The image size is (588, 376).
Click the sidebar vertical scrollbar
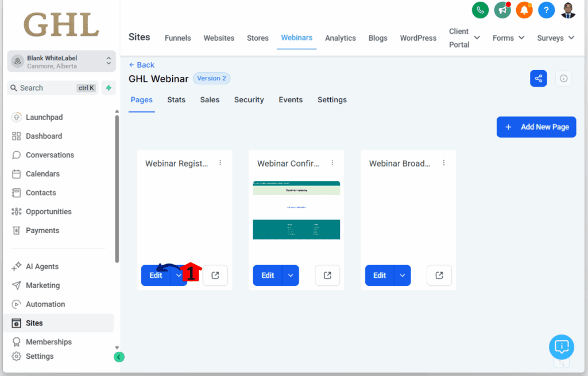(x=117, y=188)
